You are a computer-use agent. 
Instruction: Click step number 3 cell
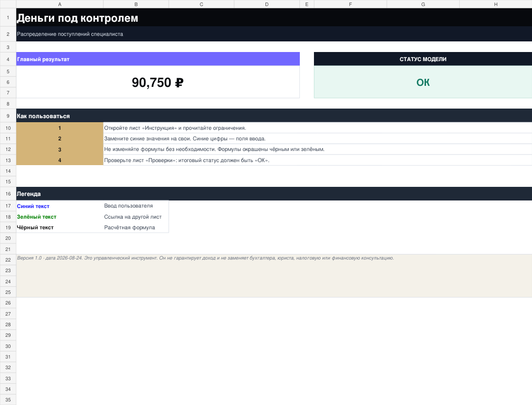pos(60,149)
